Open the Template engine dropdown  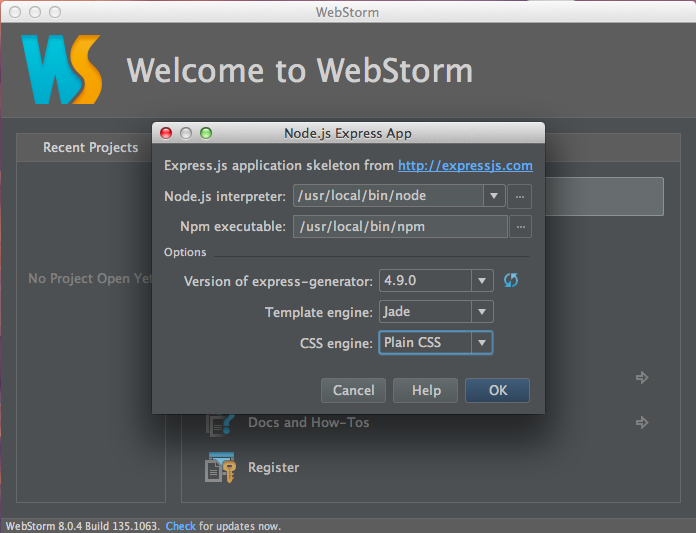pos(482,312)
